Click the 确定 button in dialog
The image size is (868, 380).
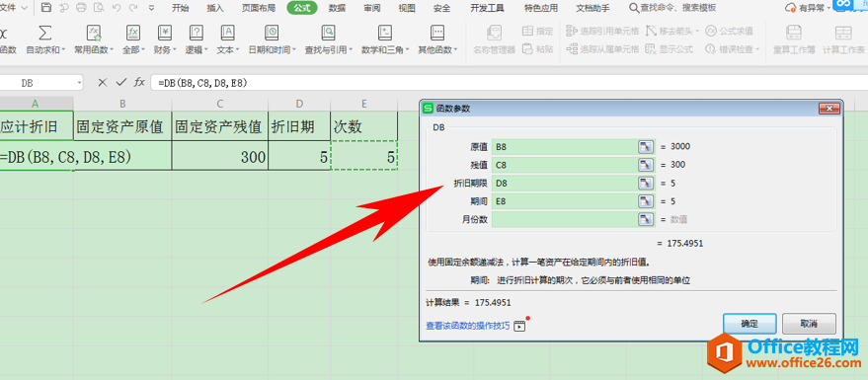pos(750,324)
